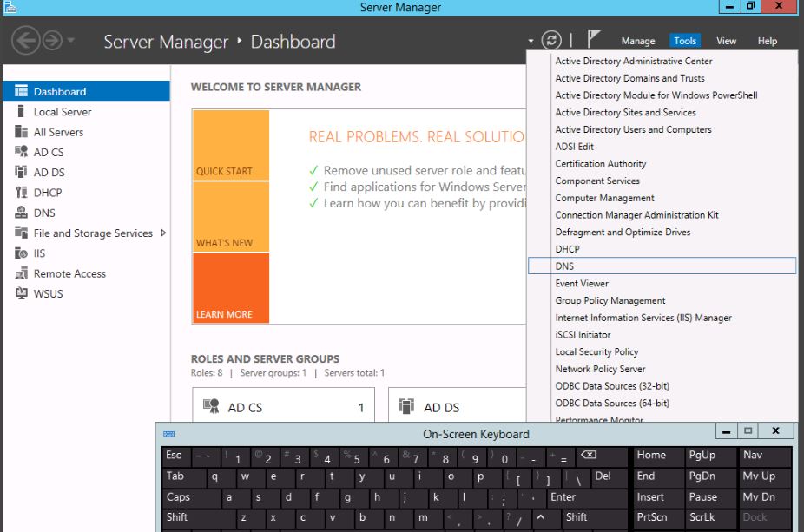Click the AD CS role icon in sidebar
This screenshot has height=532, width=804.
pyautogui.click(x=22, y=152)
